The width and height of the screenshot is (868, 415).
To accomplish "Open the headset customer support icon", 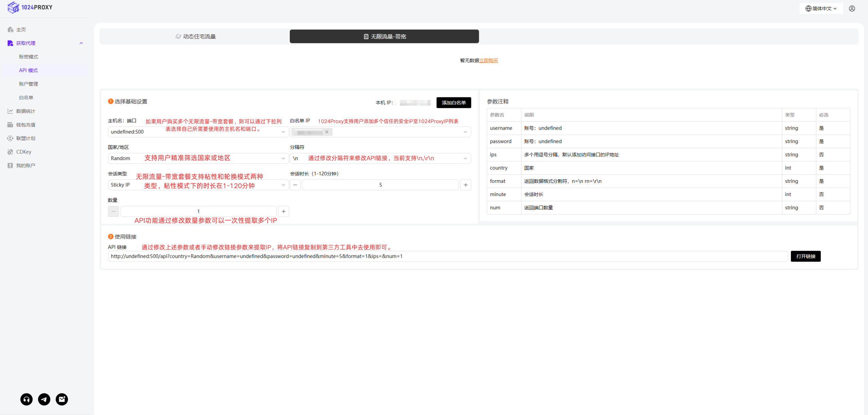I will 27,399.
